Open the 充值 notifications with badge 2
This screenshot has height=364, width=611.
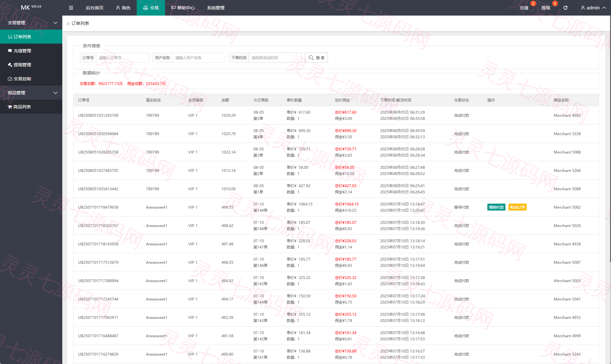(524, 8)
